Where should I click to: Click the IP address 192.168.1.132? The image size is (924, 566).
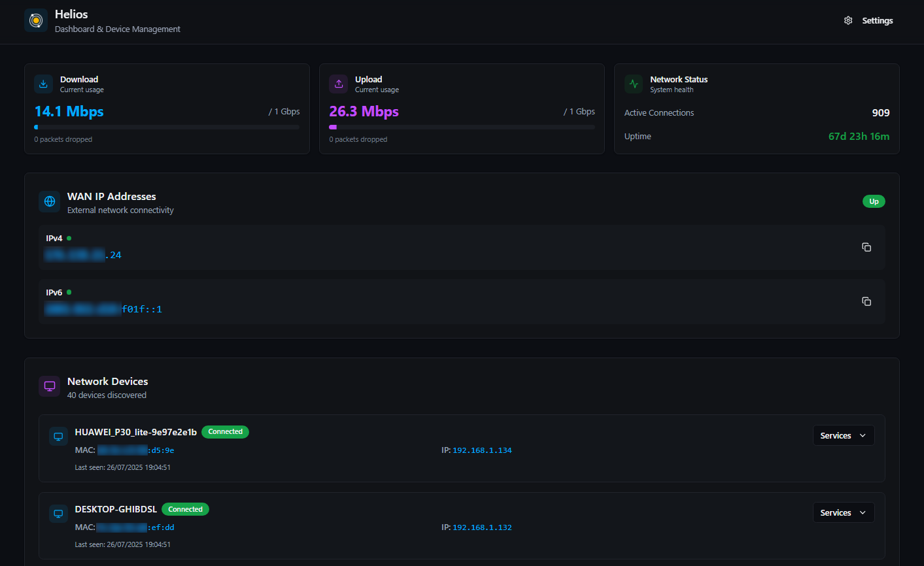tap(483, 527)
